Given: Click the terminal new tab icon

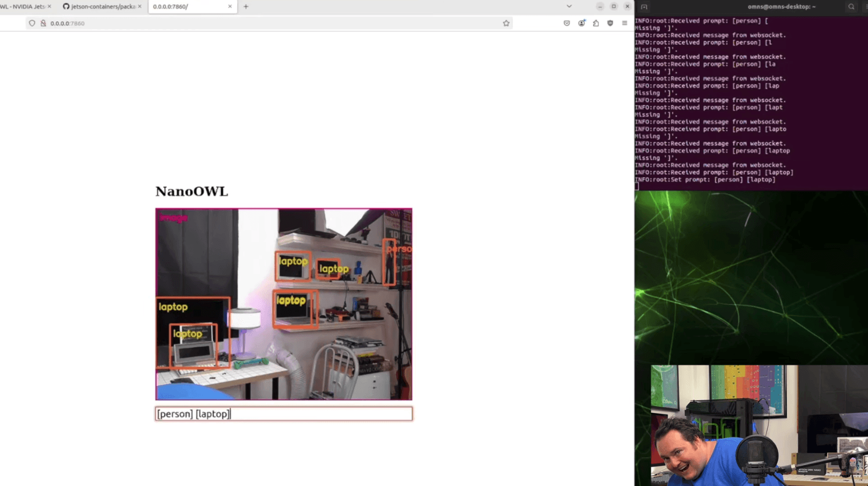Looking at the screenshot, I should [x=644, y=7].
